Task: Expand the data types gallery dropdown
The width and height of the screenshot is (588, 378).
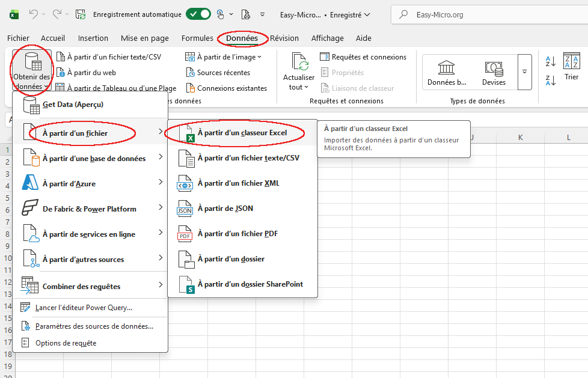Action: click(x=524, y=72)
